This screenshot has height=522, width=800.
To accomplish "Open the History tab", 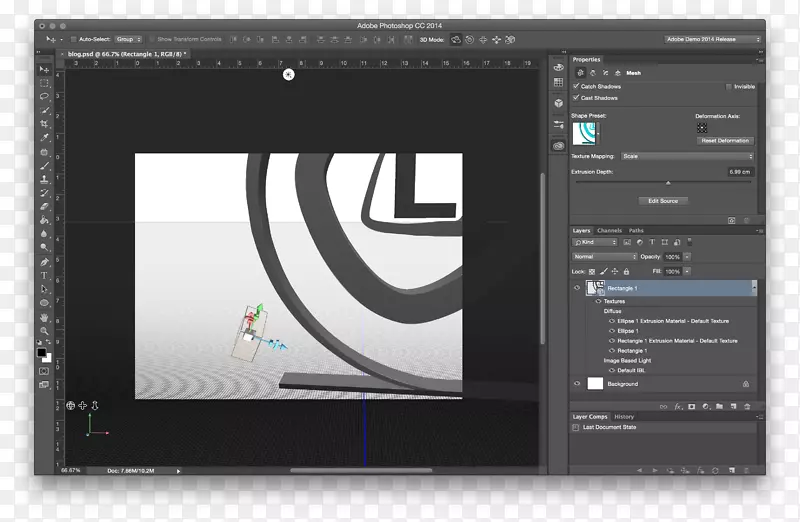I will tap(624, 416).
